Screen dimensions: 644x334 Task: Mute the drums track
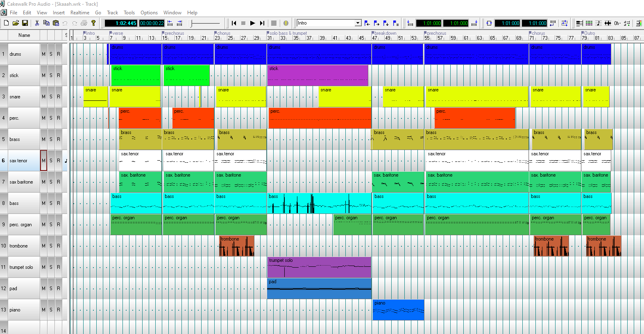[43, 54]
